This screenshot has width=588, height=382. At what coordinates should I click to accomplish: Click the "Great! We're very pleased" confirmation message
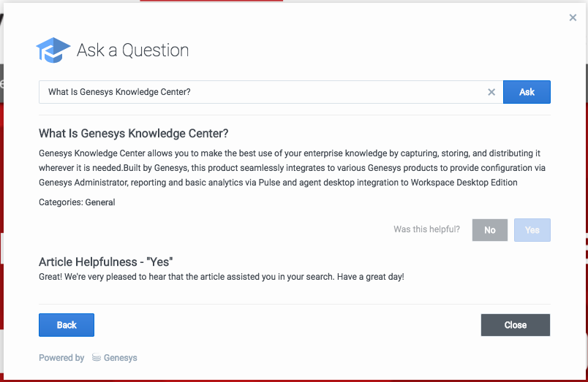[x=221, y=278]
